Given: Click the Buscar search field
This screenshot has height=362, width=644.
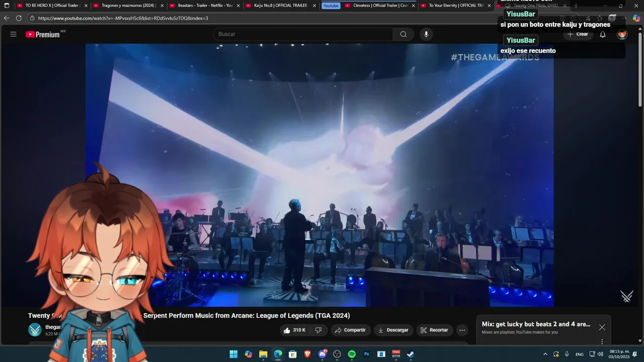Looking at the screenshot, I should [303, 34].
